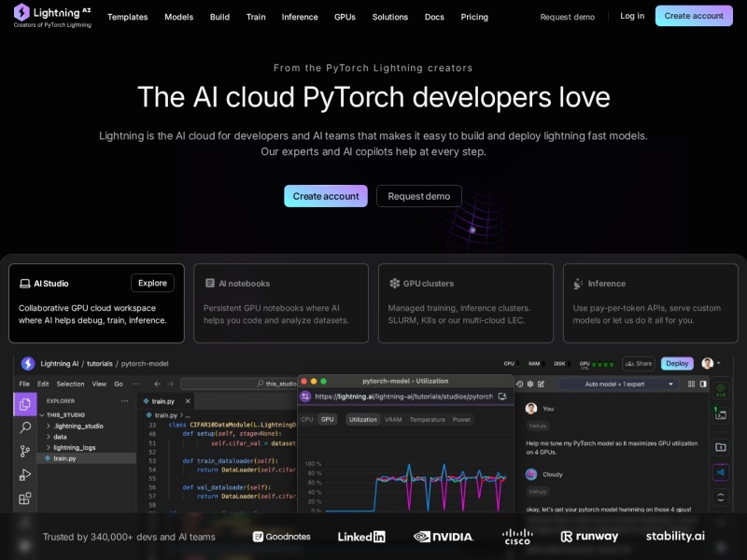This screenshot has height=560, width=747.
Task: Open the chat settings gear icon
Action: 530,384
